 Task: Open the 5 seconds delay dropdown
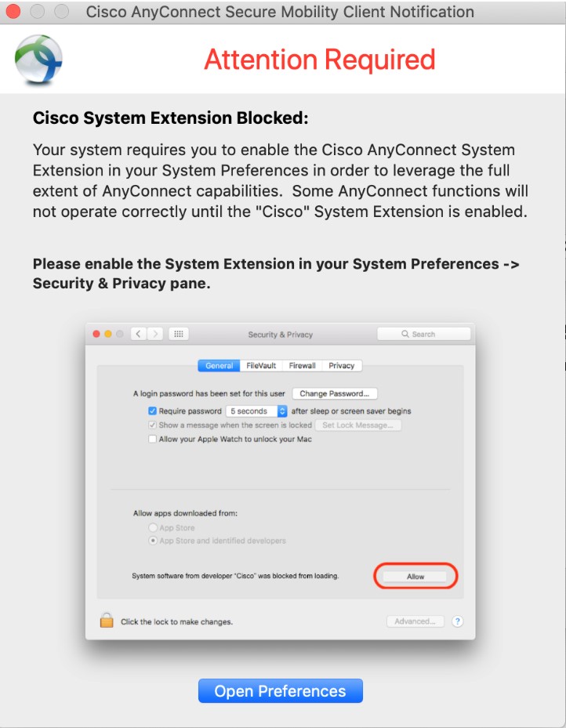click(x=257, y=411)
